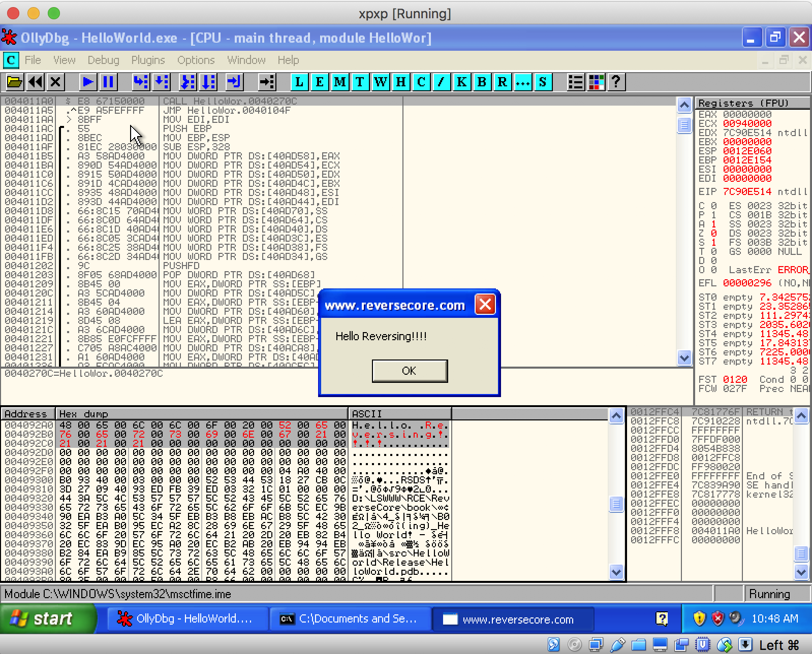This screenshot has width=812, height=654.
Task: Switch to www.reversecore.com taskbar item
Action: click(513, 619)
